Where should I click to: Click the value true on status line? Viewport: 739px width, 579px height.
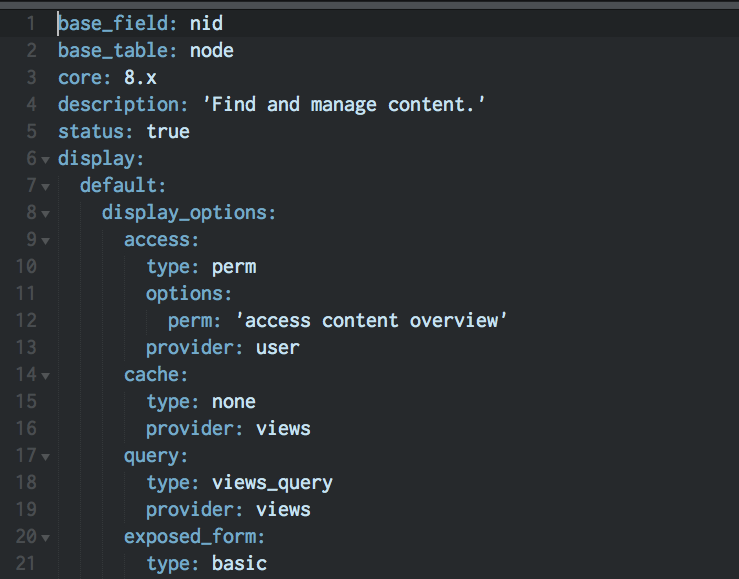[x=168, y=131]
